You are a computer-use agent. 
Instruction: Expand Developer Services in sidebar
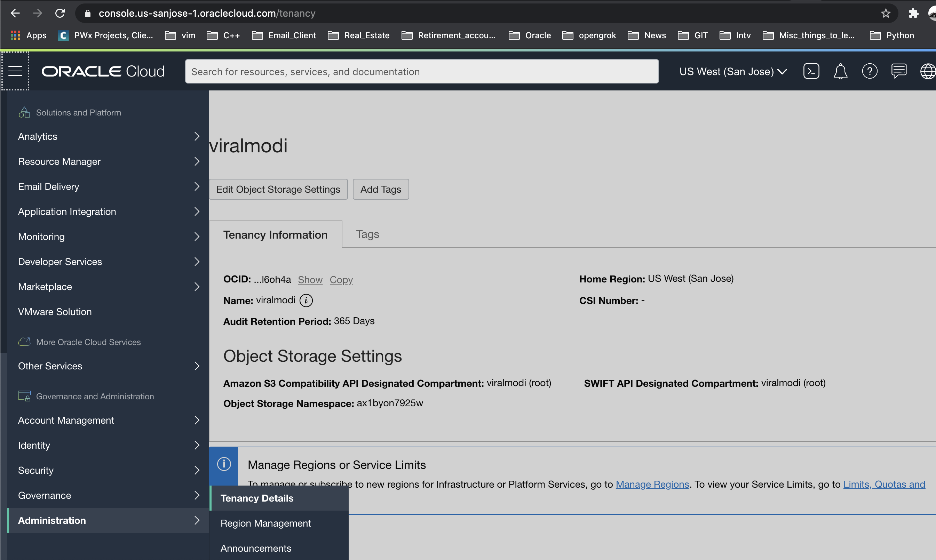coord(108,262)
